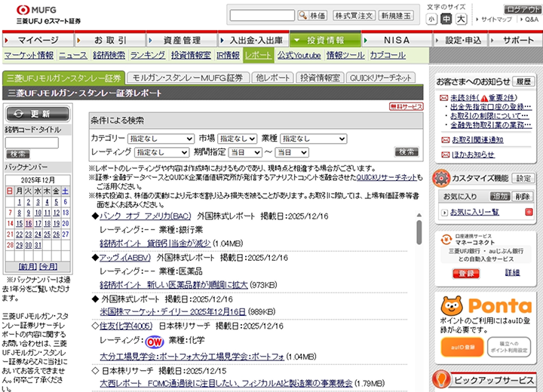543x392 pixels.
Task: Click the OW rating icon for 住友化学
Action: 155,341
